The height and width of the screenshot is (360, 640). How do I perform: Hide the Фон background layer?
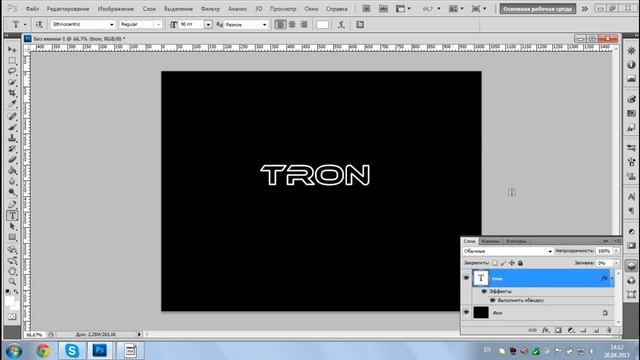pos(466,313)
